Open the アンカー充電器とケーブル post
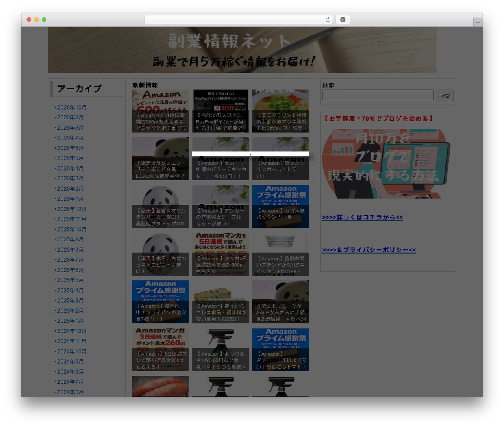The image size is (504, 427). coord(220,206)
